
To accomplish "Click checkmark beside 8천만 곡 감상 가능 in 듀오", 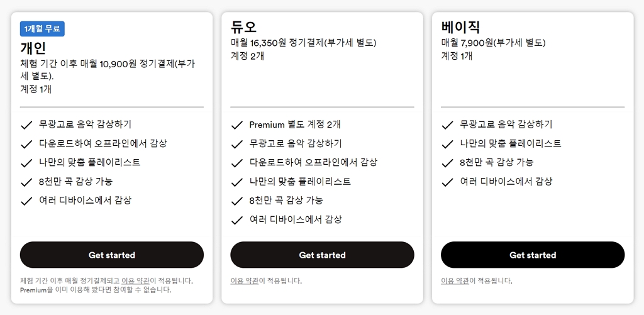I will (236, 201).
